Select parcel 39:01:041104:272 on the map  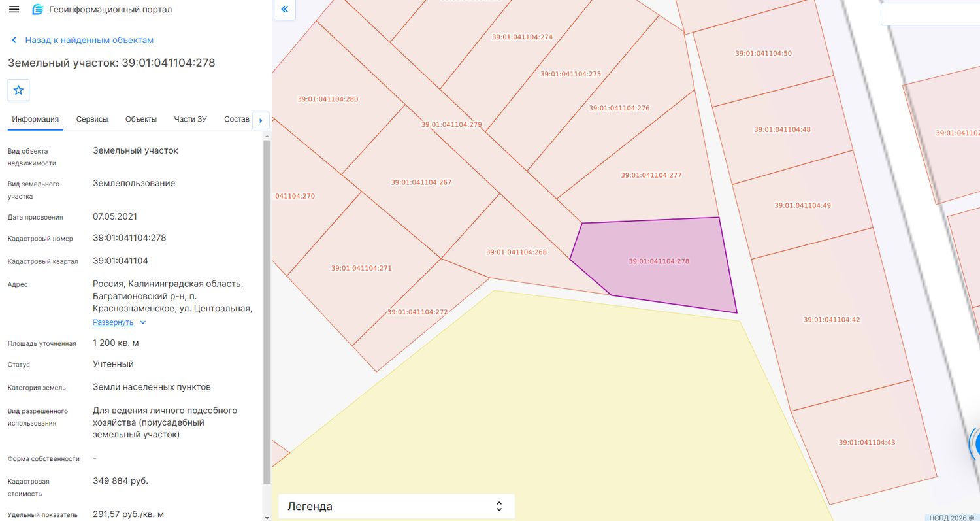(417, 312)
